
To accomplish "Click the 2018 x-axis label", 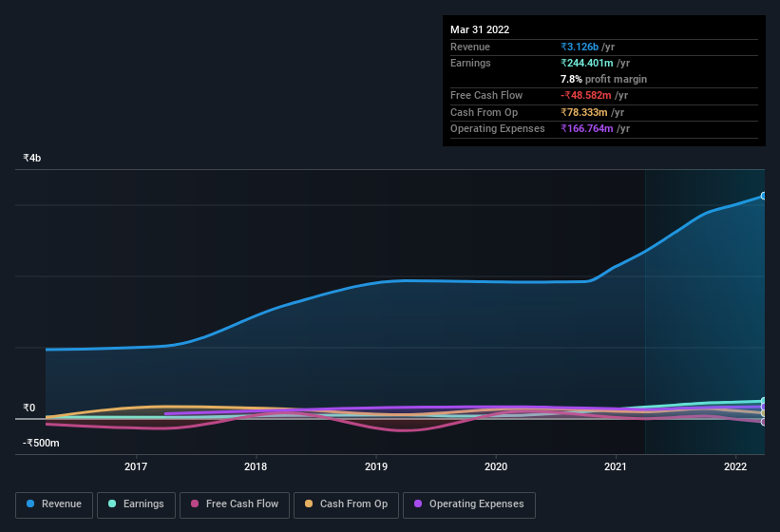I will click(x=256, y=466).
